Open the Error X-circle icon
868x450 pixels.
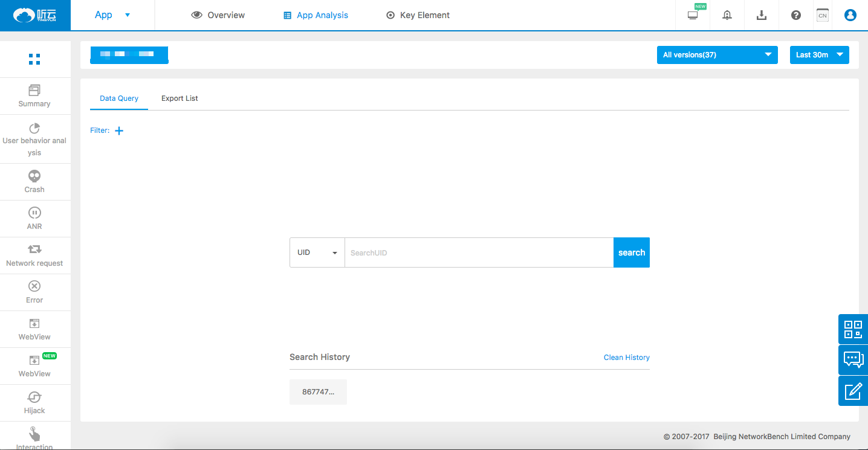(x=34, y=286)
